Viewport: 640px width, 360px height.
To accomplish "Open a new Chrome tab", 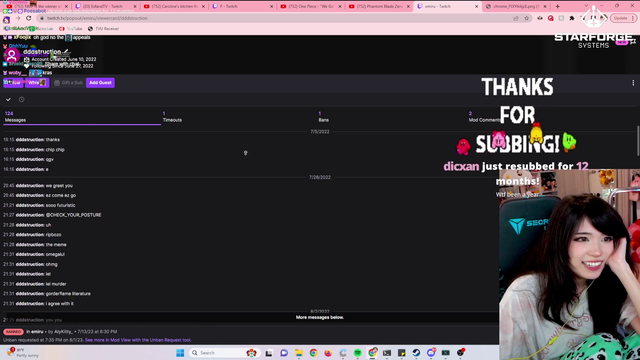I will tap(558, 7).
